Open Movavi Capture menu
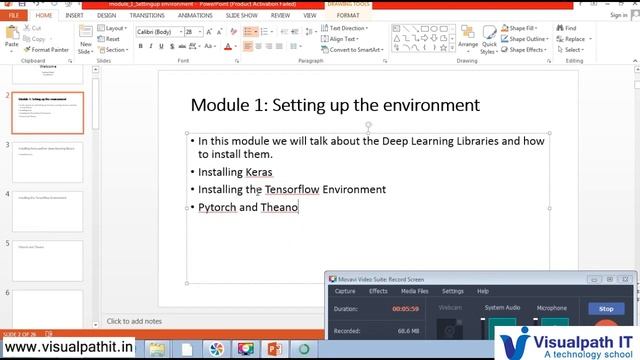The height and width of the screenshot is (360, 640). (345, 291)
